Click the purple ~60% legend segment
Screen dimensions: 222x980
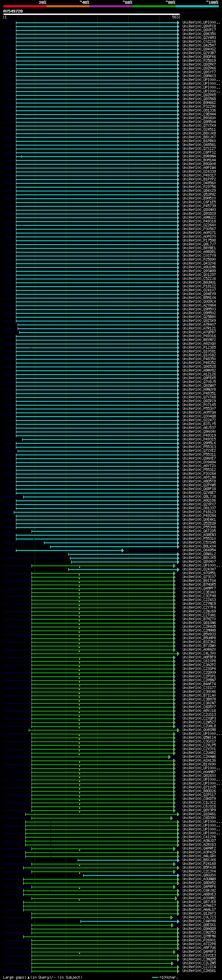(x=111, y=6)
